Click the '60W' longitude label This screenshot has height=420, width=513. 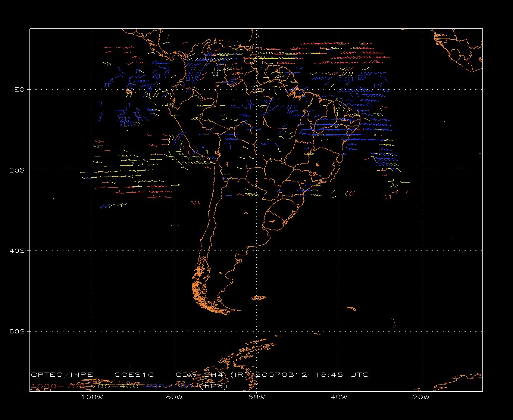coord(257,397)
